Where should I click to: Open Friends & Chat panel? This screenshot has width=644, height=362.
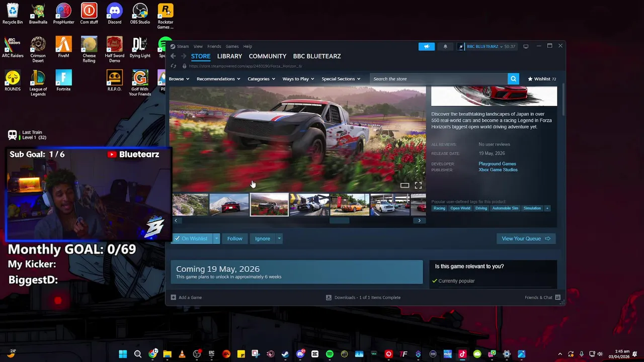click(x=542, y=298)
